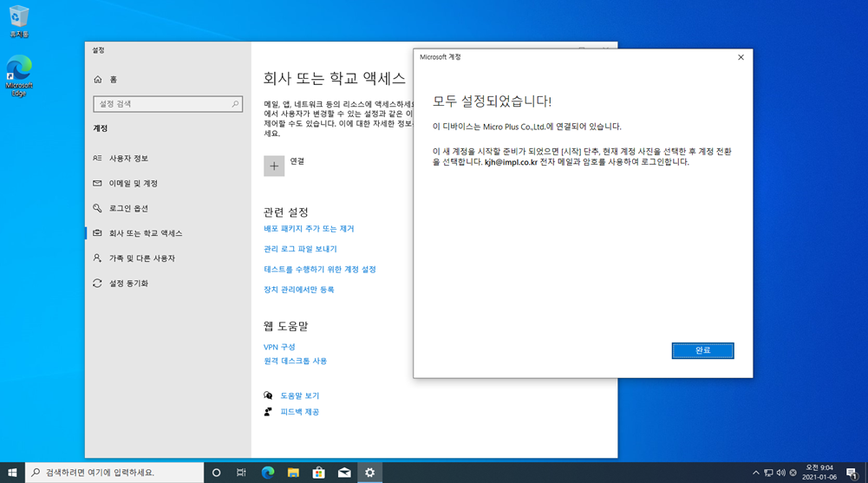Open the VPN 구성 help link
868x483 pixels.
coord(279,347)
